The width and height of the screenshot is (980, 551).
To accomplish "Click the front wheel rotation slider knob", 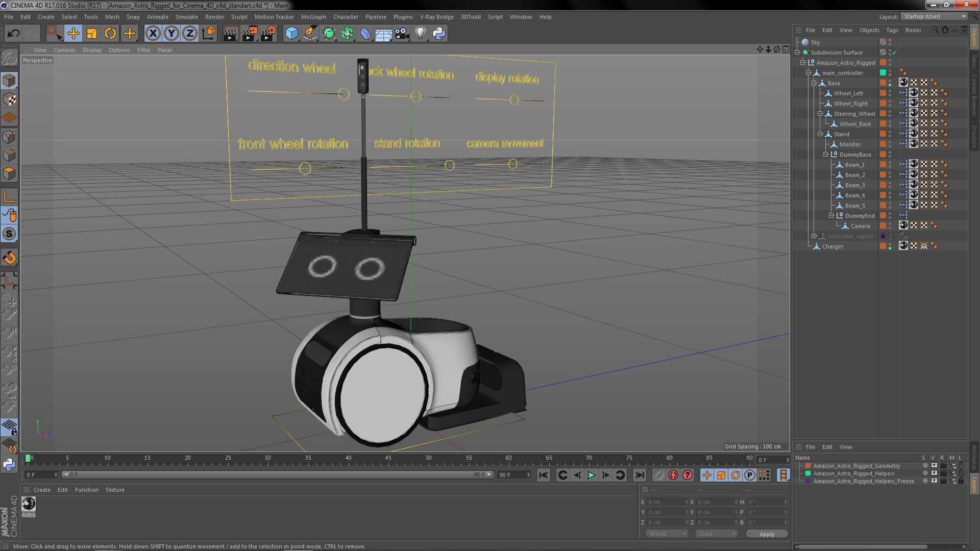I will point(305,168).
